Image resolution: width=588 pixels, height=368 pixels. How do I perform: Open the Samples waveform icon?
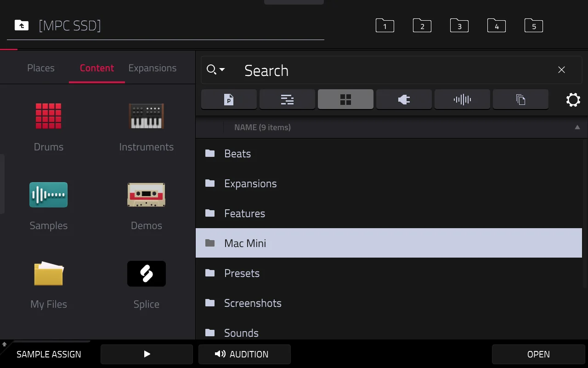coord(49,195)
